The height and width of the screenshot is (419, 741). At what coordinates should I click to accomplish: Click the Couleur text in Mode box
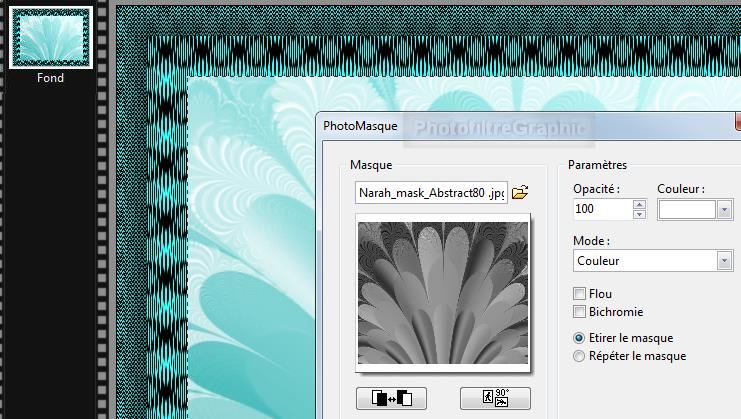pos(598,261)
